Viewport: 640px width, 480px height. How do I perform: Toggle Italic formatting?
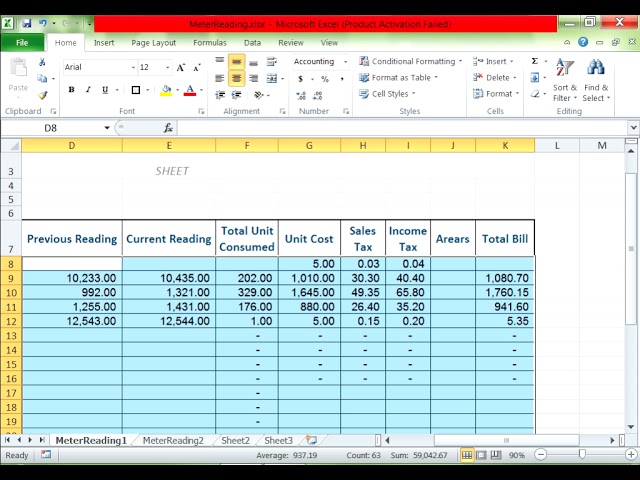tap(88, 90)
